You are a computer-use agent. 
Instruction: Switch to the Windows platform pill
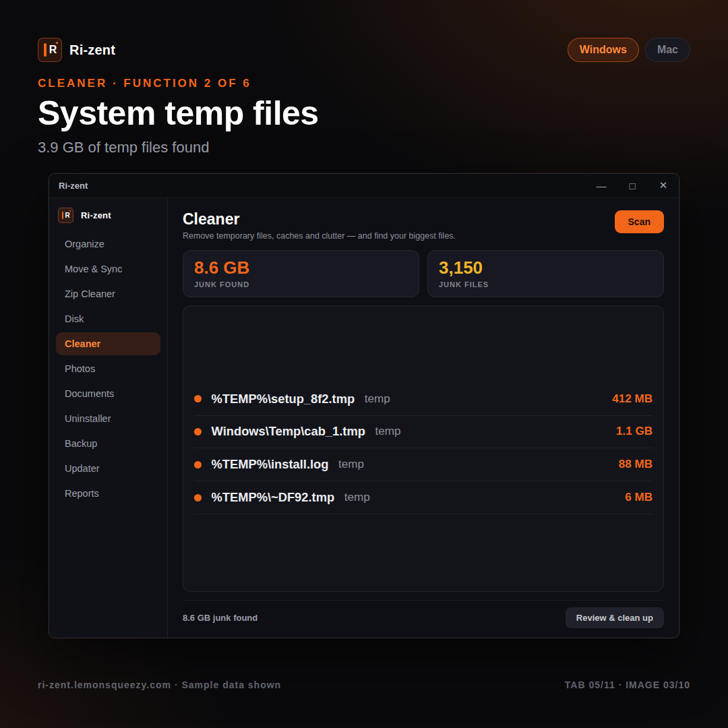[603, 50]
